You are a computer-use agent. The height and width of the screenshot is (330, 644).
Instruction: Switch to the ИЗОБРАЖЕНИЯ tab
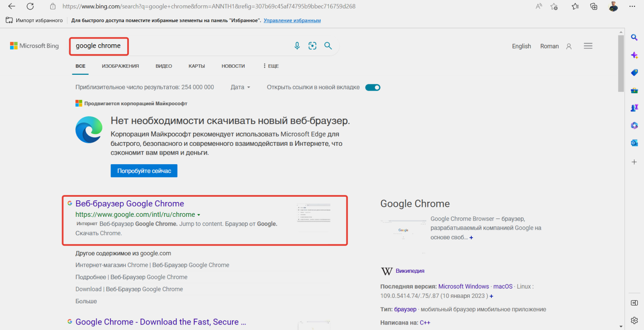pyautogui.click(x=120, y=66)
